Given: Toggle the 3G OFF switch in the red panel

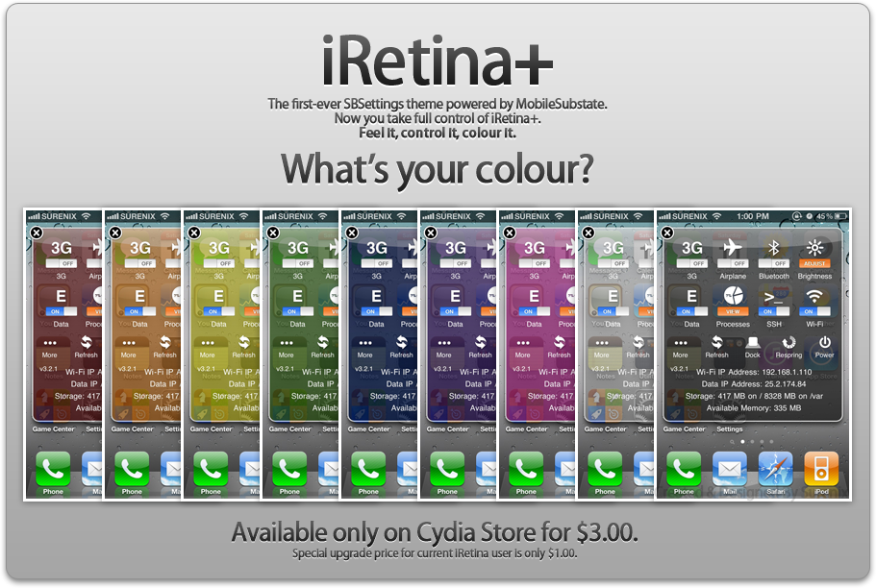Looking at the screenshot, I should coord(61,263).
